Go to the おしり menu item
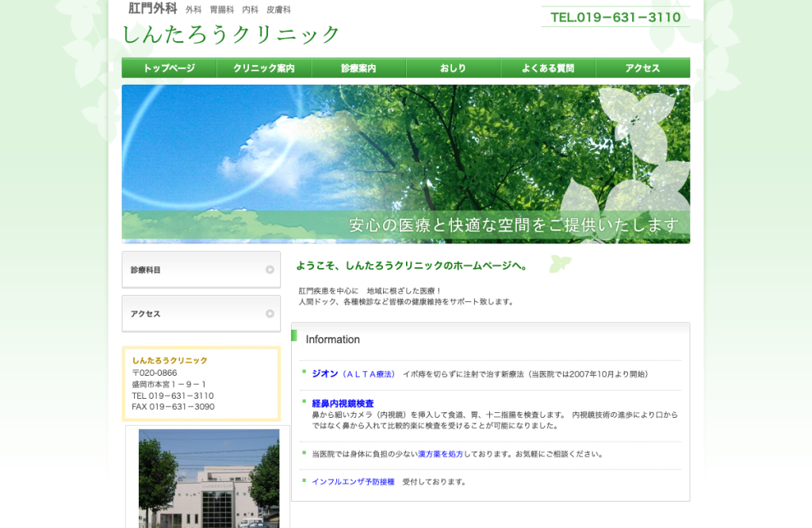Image resolution: width=812 pixels, height=528 pixels. tap(453, 68)
